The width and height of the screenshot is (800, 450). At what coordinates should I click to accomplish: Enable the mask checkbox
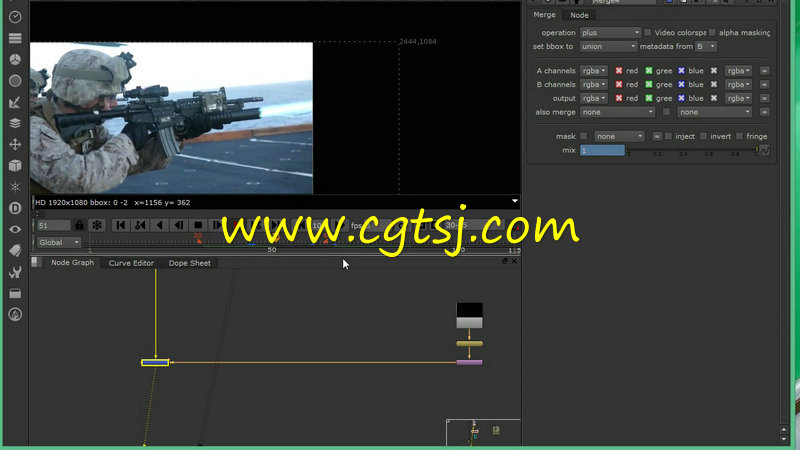pos(584,136)
